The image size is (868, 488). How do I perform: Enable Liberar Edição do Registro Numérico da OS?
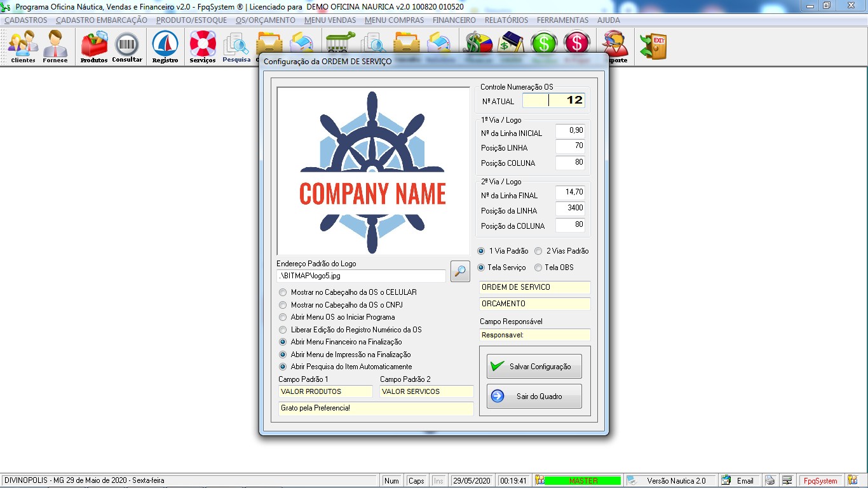[350, 330]
